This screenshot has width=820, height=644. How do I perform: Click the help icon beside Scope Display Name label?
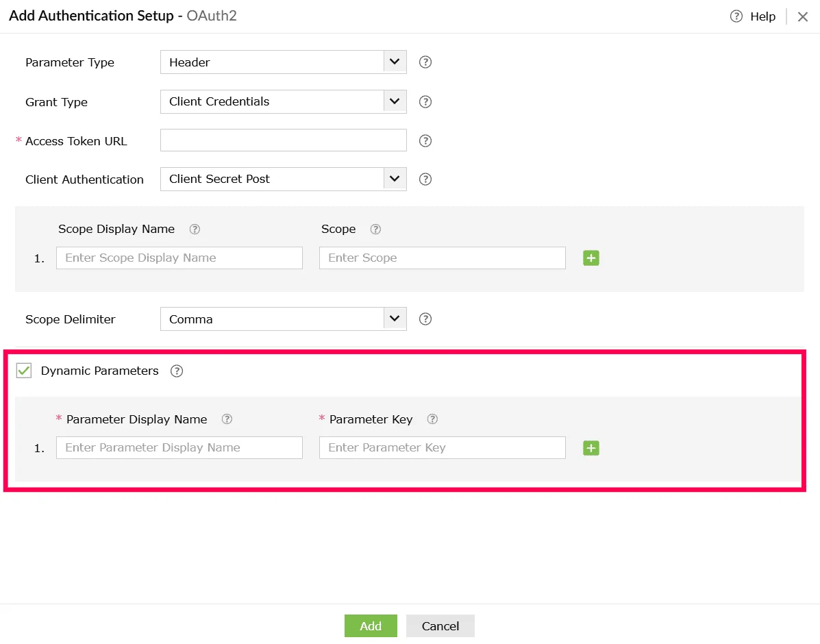tap(195, 229)
